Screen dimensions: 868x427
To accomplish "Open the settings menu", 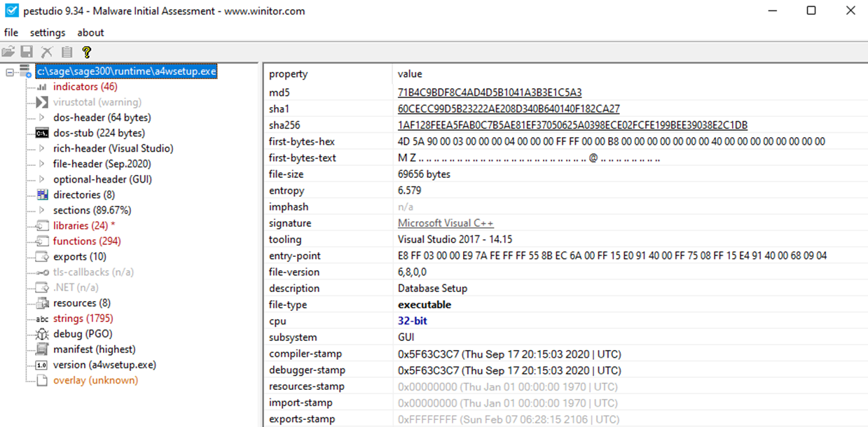I will (x=48, y=32).
